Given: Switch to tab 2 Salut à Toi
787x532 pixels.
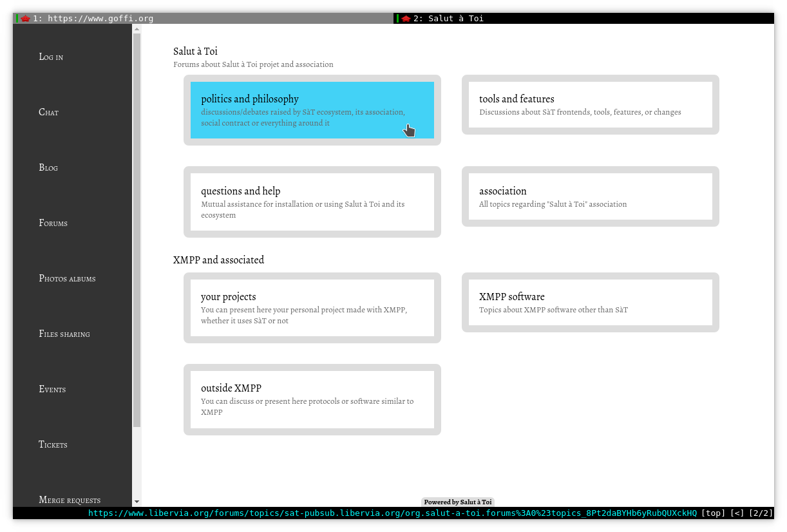Looking at the screenshot, I should (x=583, y=18).
